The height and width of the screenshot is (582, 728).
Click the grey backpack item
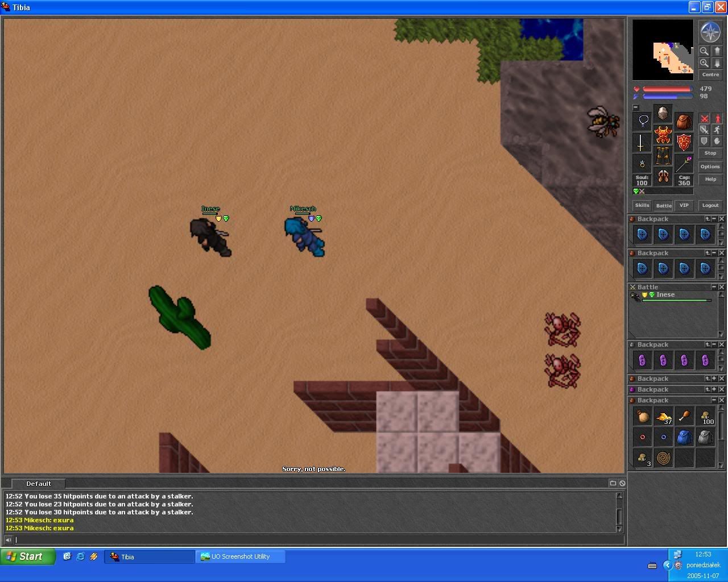(x=705, y=437)
